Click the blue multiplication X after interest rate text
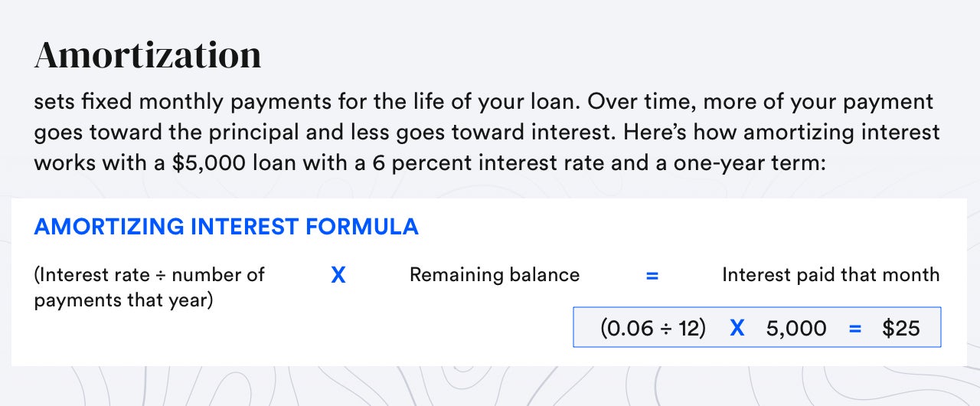The image size is (980, 406). 338,275
